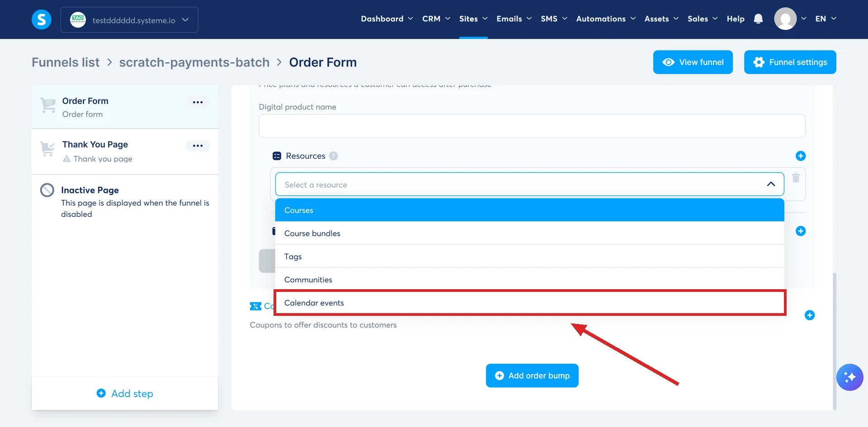Viewport: 868px width, 427px height.
Task: Pick Tags from the resource list
Action: (529, 256)
